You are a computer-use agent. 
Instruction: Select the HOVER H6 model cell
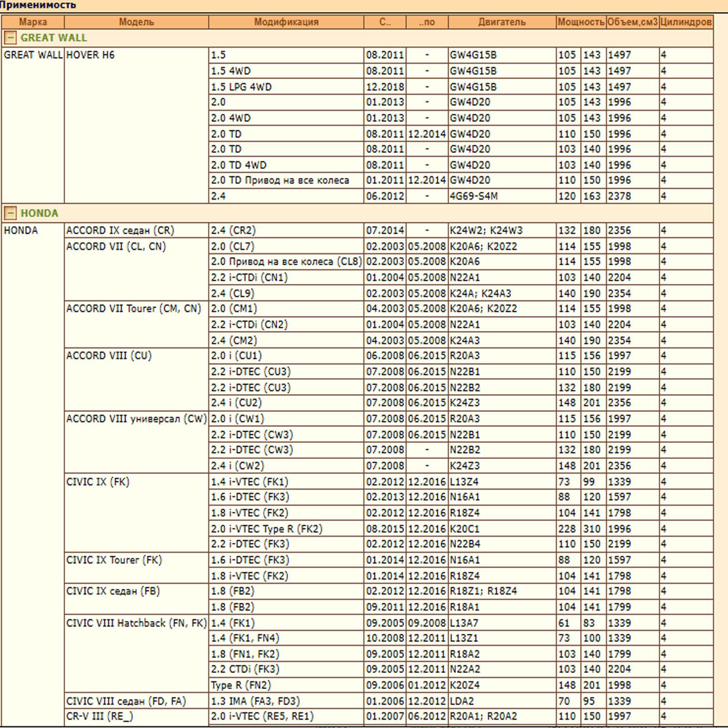[x=91, y=55]
